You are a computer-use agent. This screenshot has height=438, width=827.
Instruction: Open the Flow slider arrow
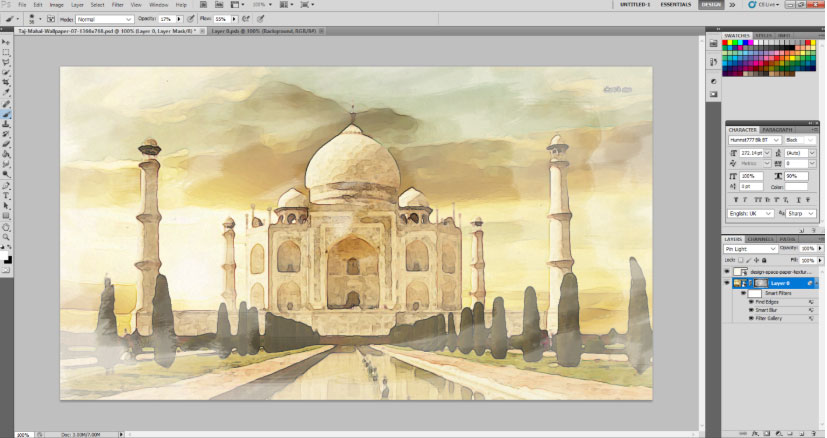tap(234, 19)
